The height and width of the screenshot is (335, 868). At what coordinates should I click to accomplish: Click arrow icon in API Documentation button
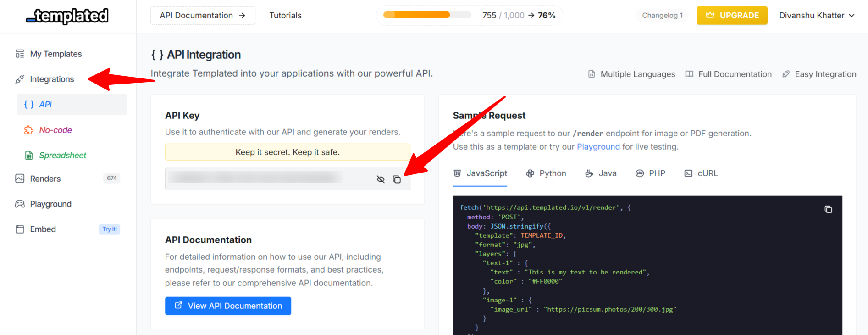[x=242, y=16]
